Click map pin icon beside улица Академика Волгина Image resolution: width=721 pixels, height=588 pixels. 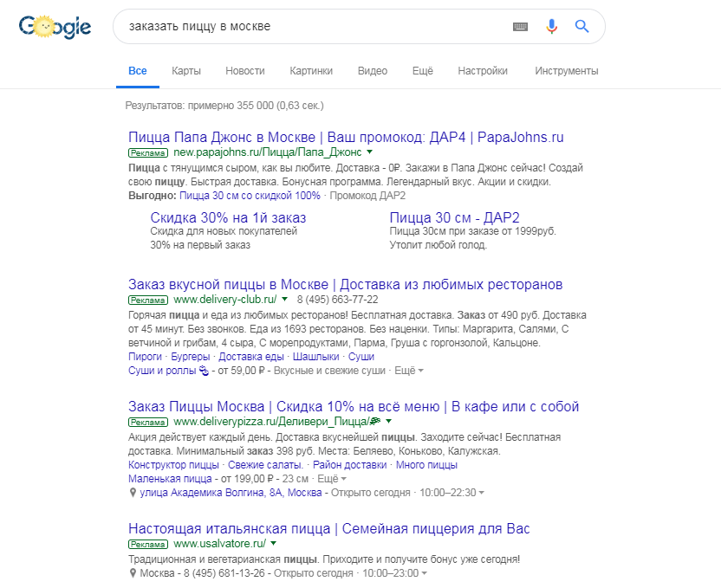pyautogui.click(x=133, y=493)
